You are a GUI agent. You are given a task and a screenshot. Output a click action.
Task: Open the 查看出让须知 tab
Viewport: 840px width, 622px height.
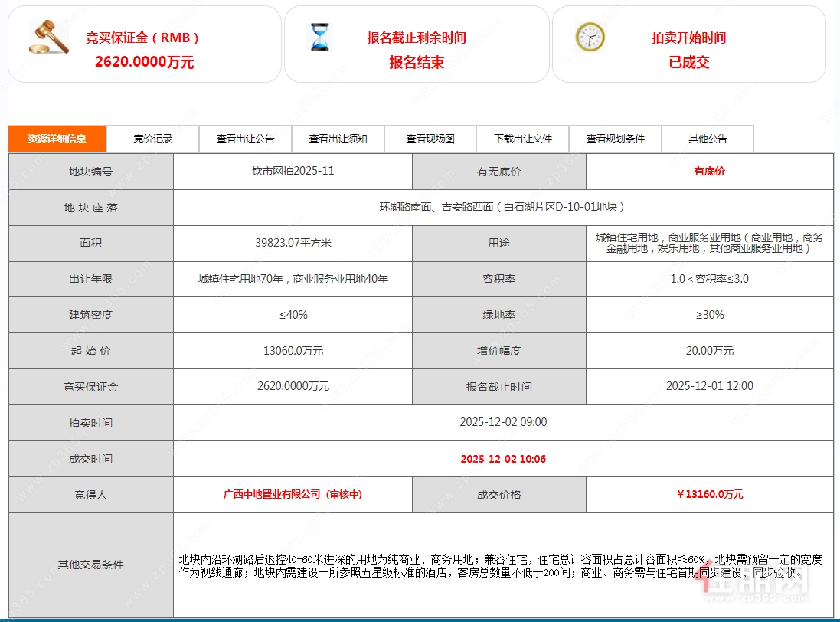(x=338, y=139)
